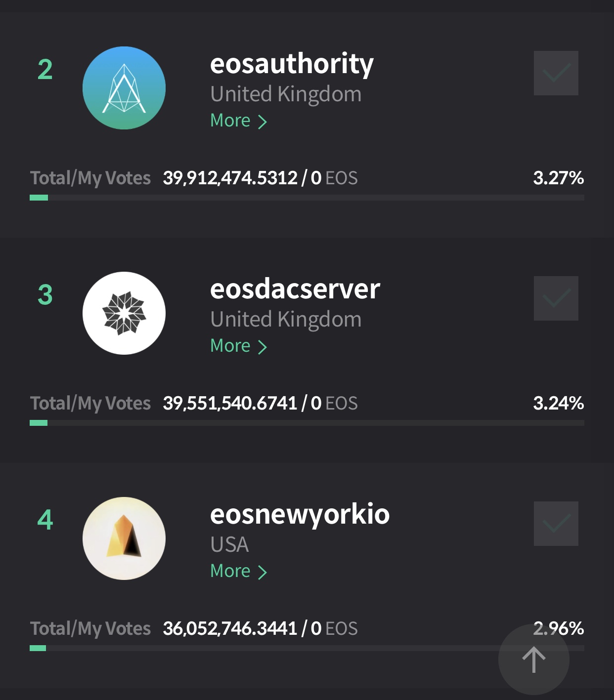
Task: Open the eosauthority producer name
Action: pyautogui.click(x=292, y=64)
